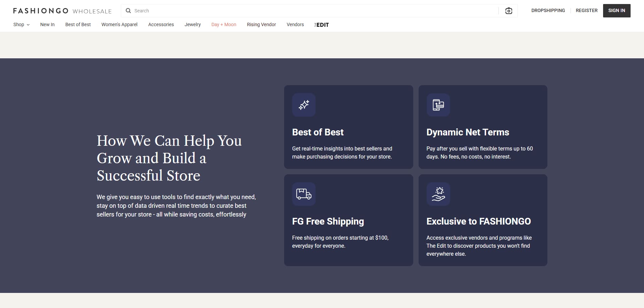This screenshot has height=308, width=644.
Task: Click the Exclusive to FASHIONGO heading
Action: pos(479,221)
